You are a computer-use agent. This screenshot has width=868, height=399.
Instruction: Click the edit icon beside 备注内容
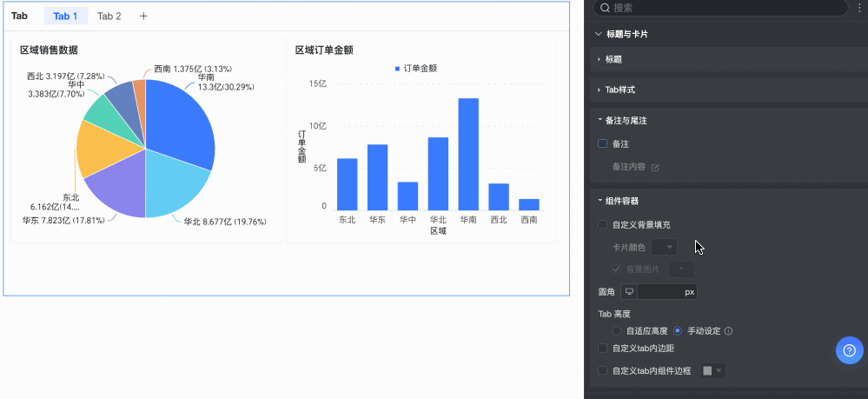click(x=655, y=167)
